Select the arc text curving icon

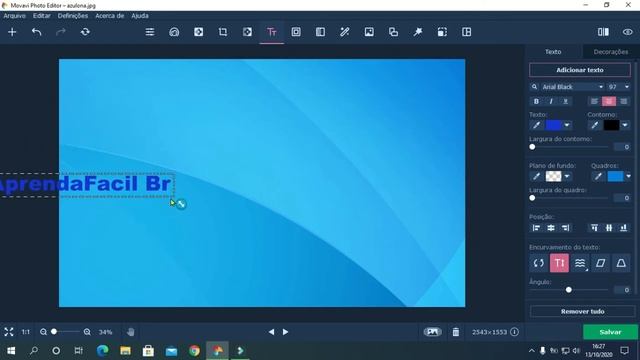click(x=539, y=263)
